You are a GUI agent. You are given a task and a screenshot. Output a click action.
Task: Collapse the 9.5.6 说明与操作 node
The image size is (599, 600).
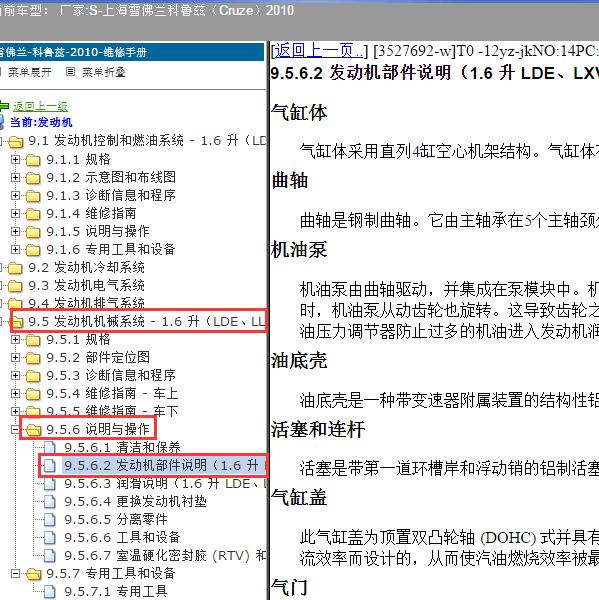pyautogui.click(x=15, y=429)
